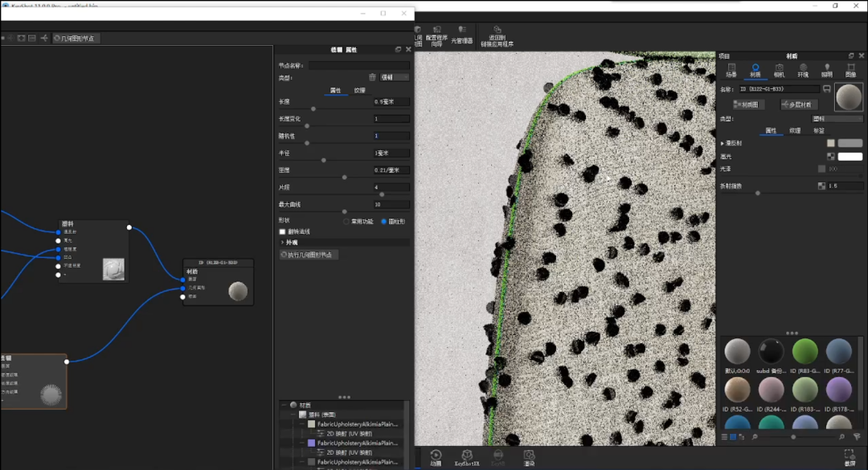Viewport: 868px width, 470px height.
Task: Click the diffuse color swatch
Action: click(850, 143)
